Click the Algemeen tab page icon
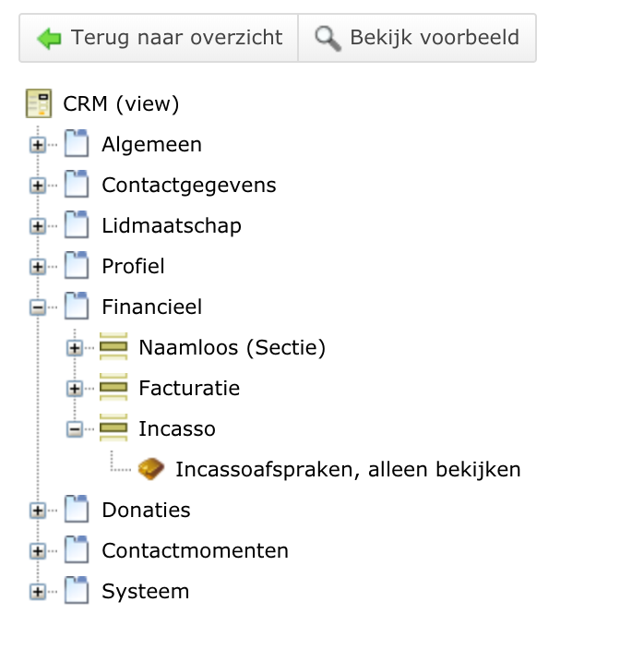This screenshot has width=644, height=650. click(x=77, y=144)
